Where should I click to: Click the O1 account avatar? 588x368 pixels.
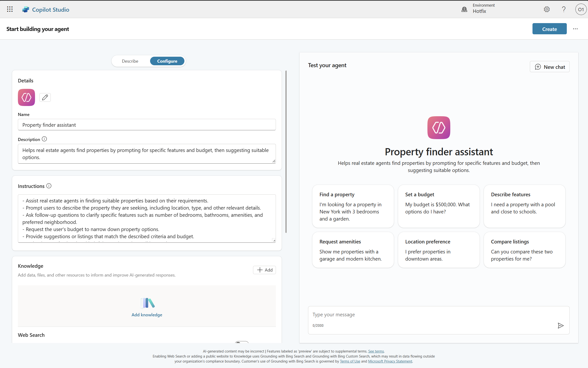tap(581, 10)
